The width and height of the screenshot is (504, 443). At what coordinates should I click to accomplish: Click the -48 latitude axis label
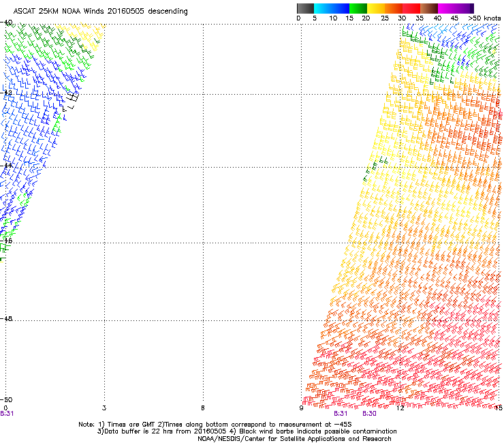coord(7,318)
